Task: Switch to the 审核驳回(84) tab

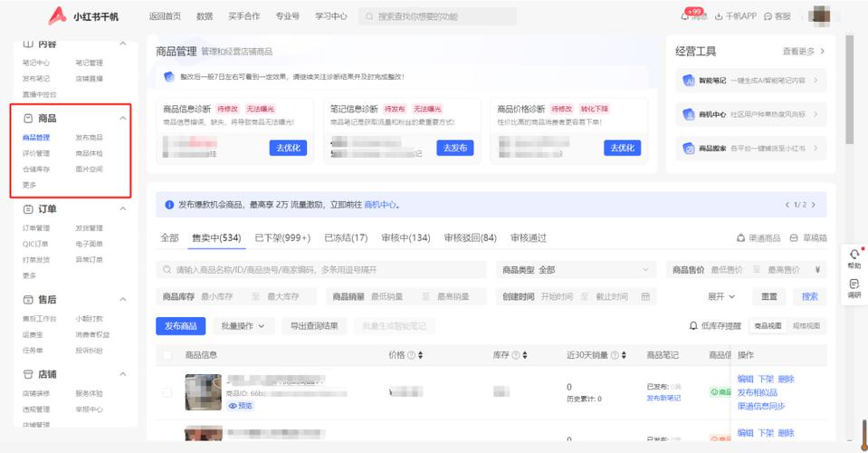Action: click(470, 238)
